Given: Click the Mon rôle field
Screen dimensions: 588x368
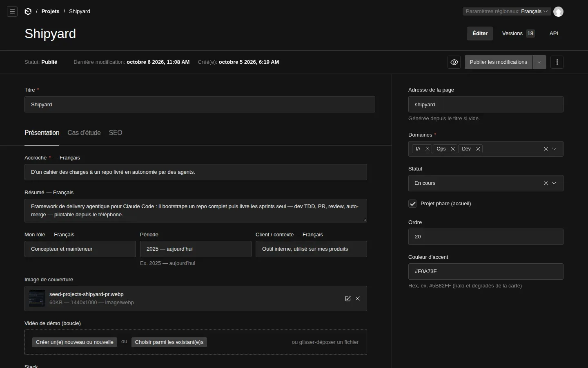Looking at the screenshot, I should click(x=80, y=249).
